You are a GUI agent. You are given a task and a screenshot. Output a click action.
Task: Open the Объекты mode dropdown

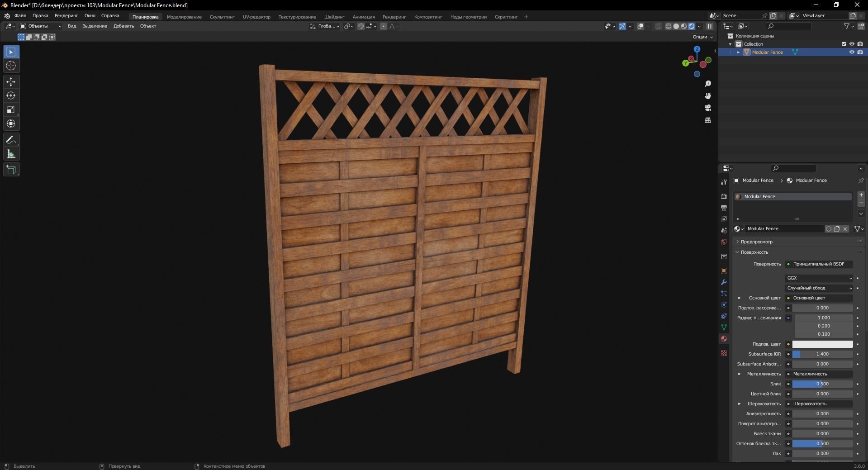pyautogui.click(x=41, y=26)
